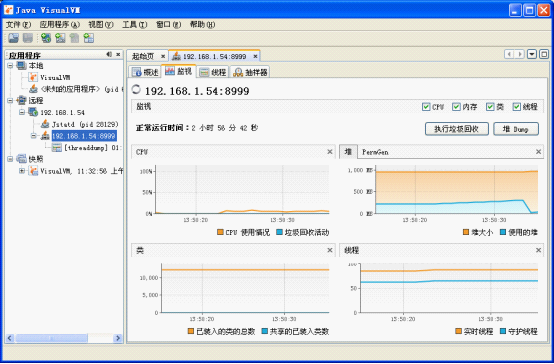This screenshot has width=554, height=364.
Task: Open the 工具 menu
Action: click(134, 24)
